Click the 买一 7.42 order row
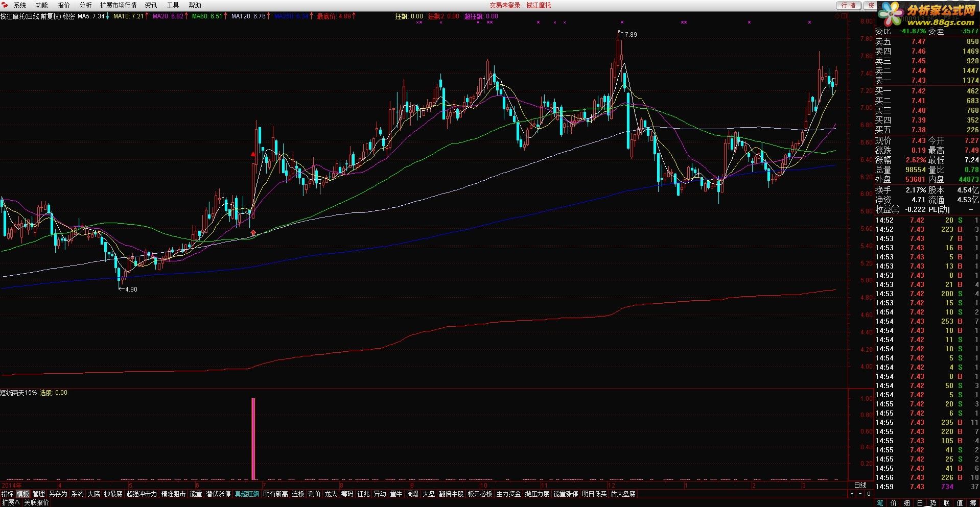This screenshot has width=980, height=507. [x=927, y=91]
